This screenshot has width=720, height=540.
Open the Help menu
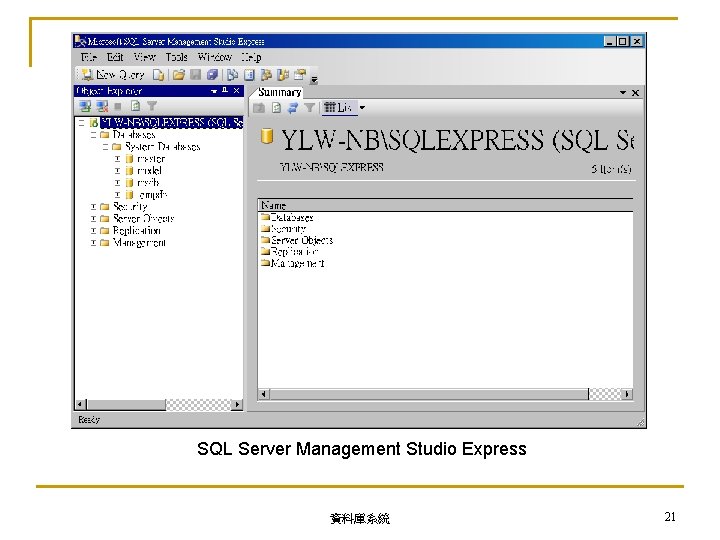(x=252, y=57)
